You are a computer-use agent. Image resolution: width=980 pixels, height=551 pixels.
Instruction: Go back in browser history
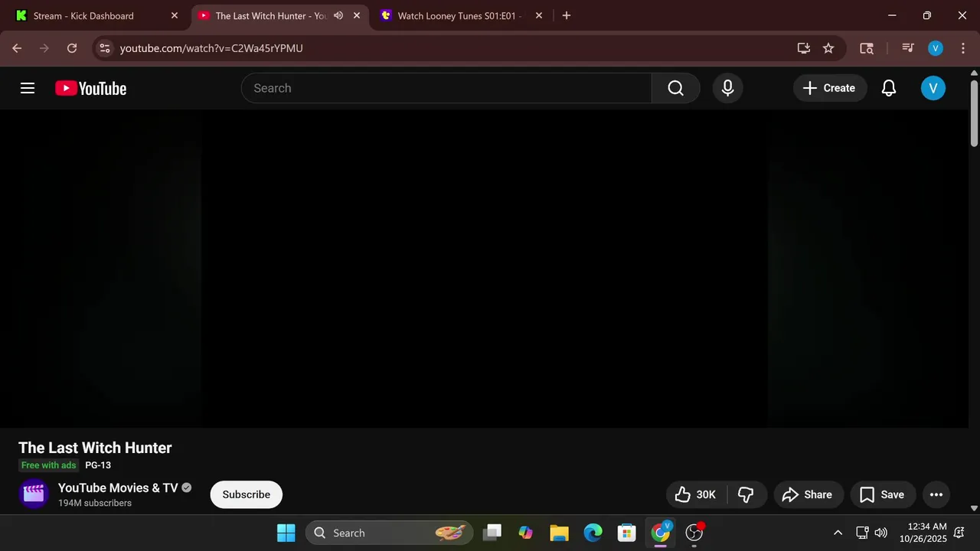pyautogui.click(x=17, y=48)
